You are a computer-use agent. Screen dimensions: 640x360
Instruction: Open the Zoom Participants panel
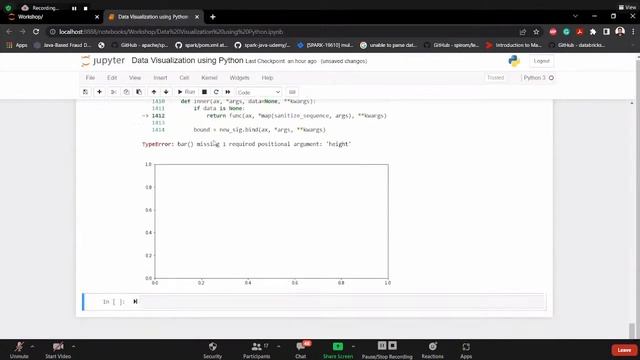click(256, 350)
